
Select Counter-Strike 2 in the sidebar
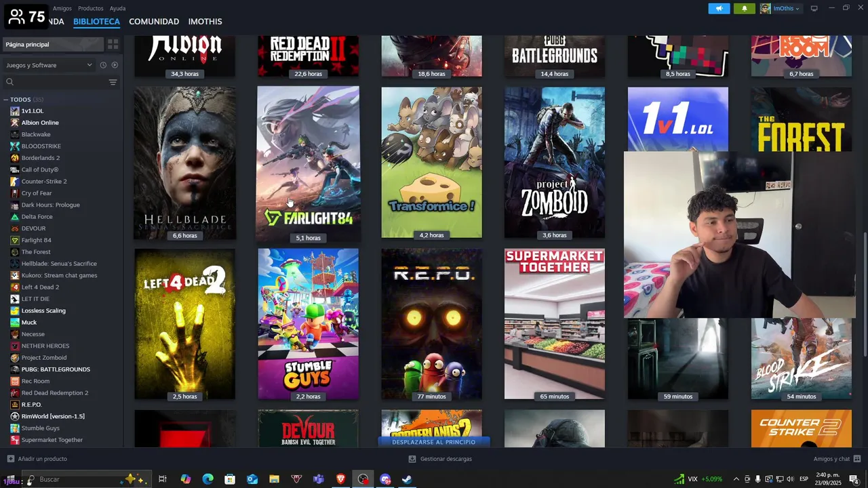pos(44,182)
